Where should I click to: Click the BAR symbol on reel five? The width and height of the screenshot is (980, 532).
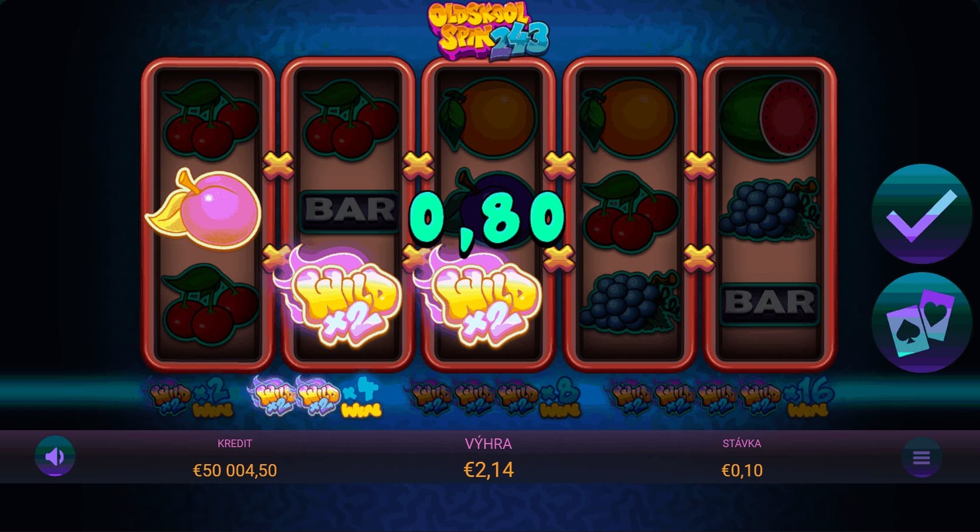[770, 303]
